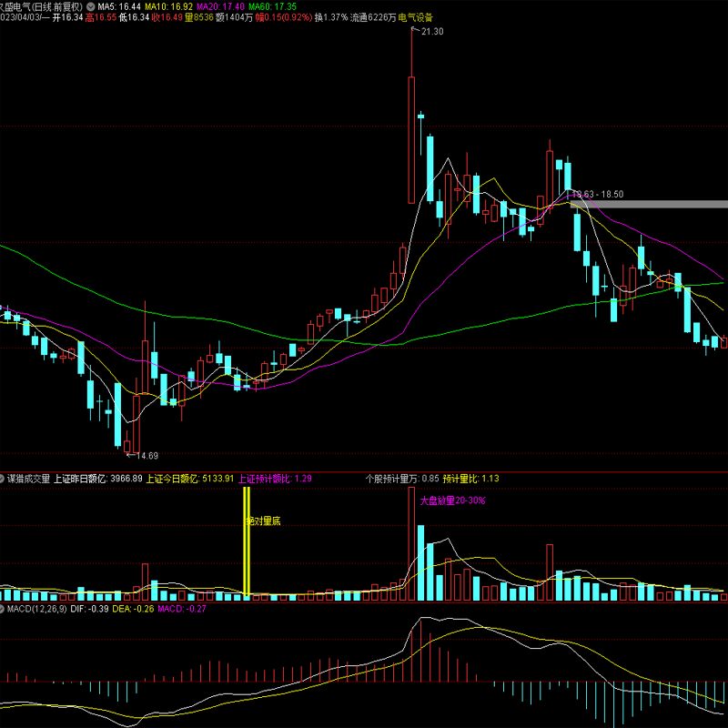Click the 21.30 high price marker

pyautogui.click(x=431, y=32)
